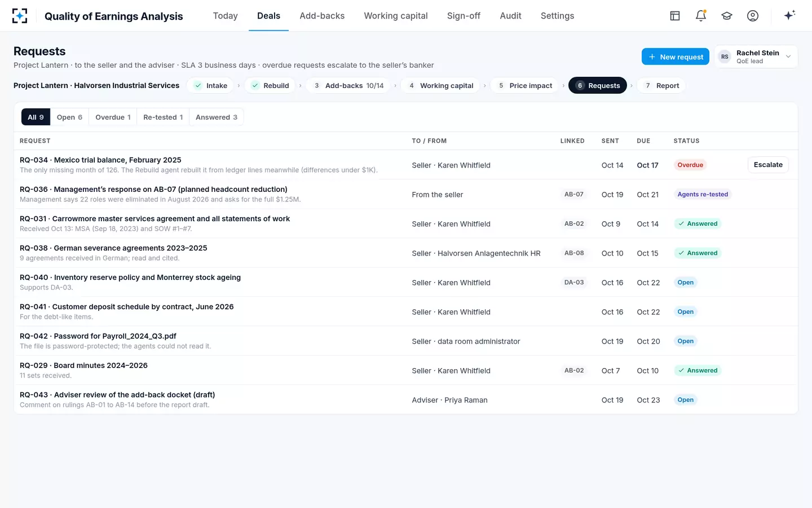Screen dimensions: 812x508
Task: Open the Audit tab
Action: click(510, 16)
